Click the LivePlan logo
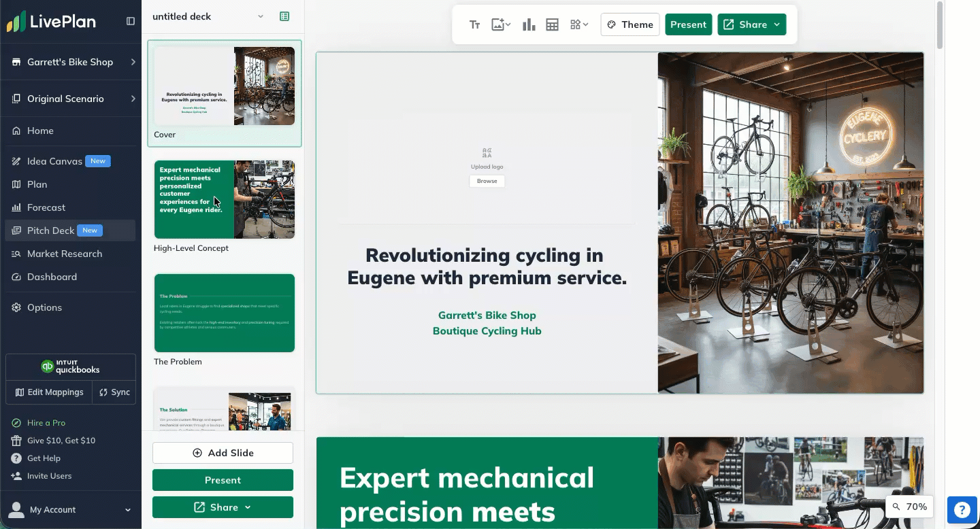Image resolution: width=980 pixels, height=529 pixels. point(51,21)
